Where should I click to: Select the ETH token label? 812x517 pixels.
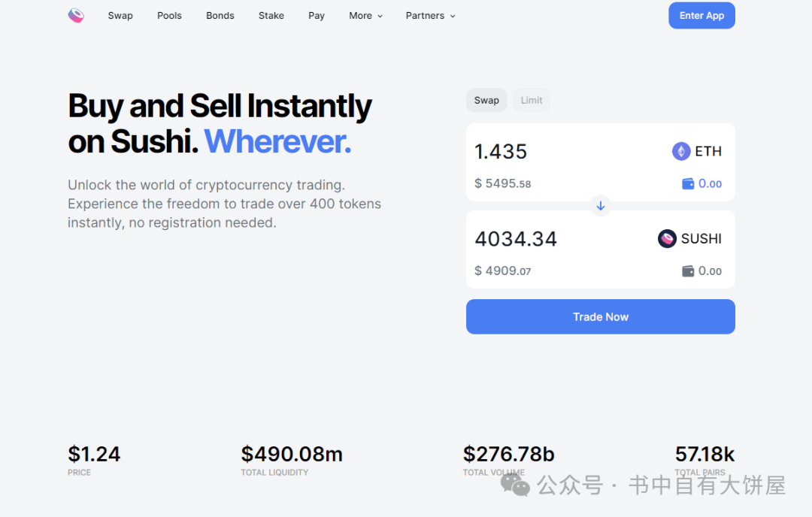[708, 151]
